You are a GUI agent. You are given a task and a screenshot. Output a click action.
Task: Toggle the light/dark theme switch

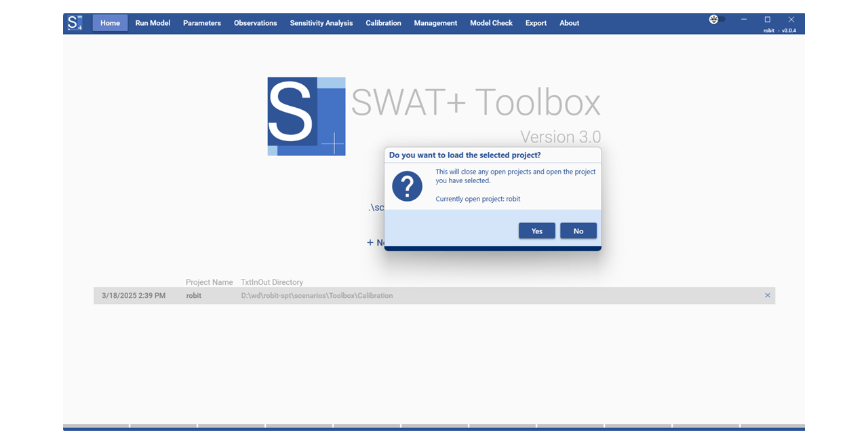[717, 20]
